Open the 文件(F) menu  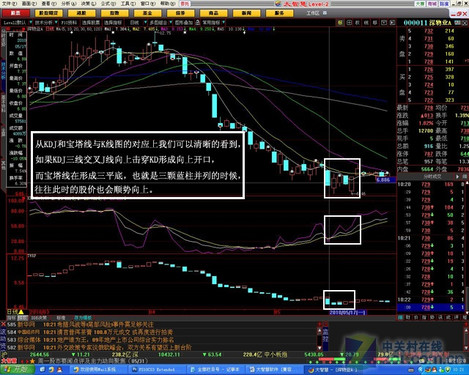tap(10, 4)
